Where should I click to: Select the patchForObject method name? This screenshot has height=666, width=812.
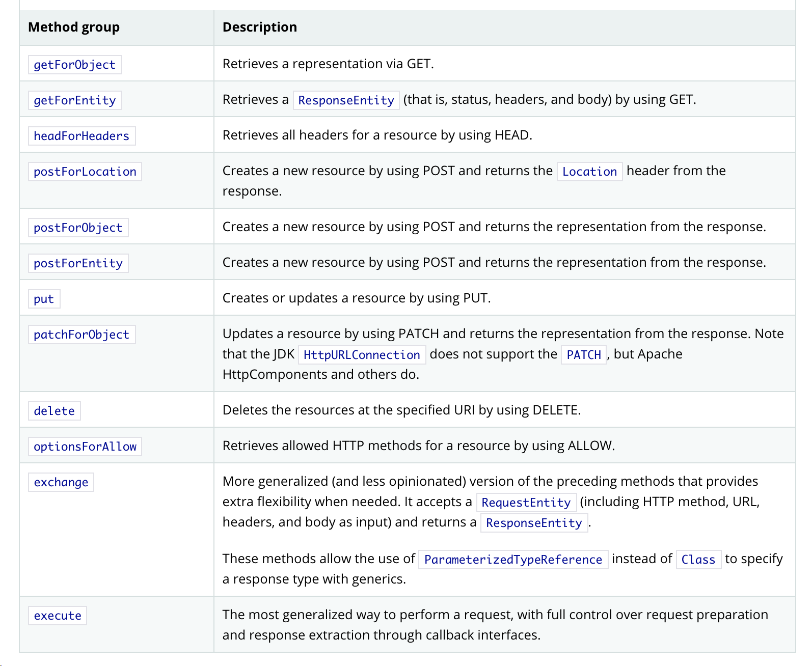pyautogui.click(x=82, y=335)
